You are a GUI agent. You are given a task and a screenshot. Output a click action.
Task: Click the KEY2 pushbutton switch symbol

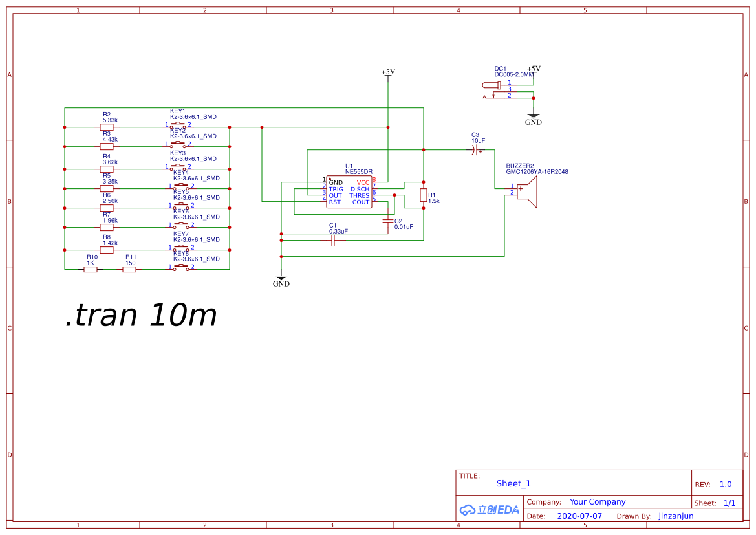point(178,145)
